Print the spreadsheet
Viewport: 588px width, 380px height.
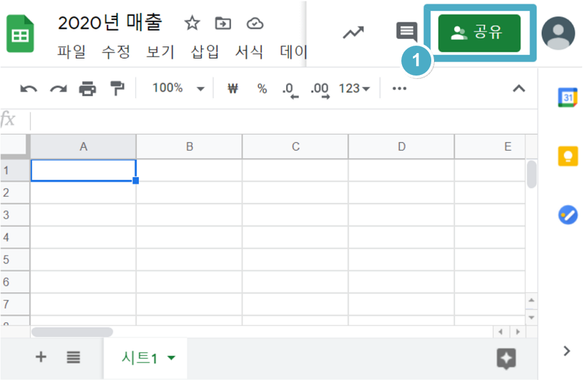point(87,89)
